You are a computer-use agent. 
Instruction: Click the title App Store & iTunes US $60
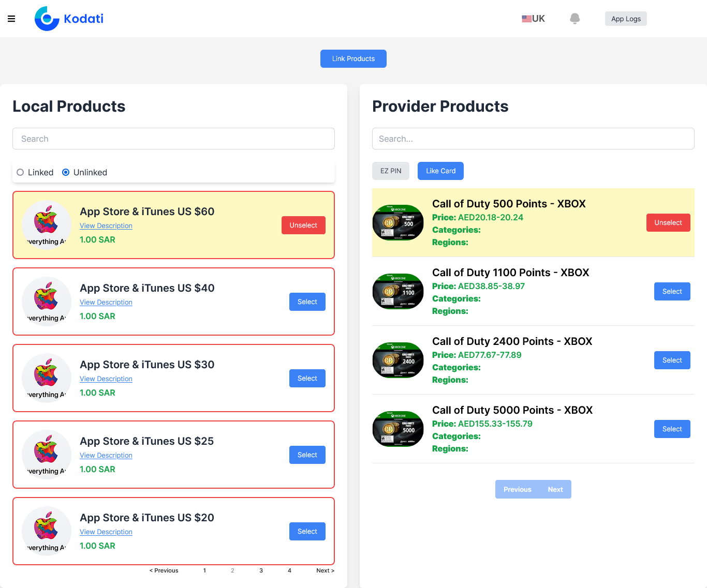pos(147,212)
